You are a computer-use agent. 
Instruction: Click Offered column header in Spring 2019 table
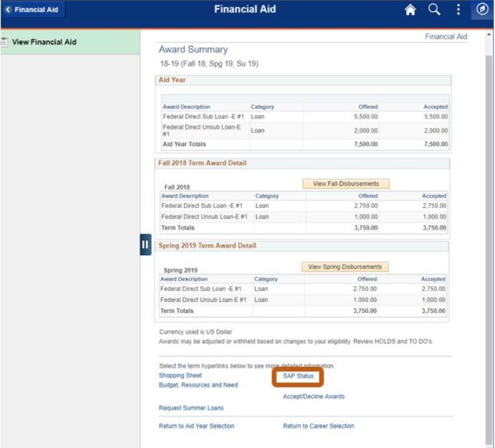coord(367,279)
